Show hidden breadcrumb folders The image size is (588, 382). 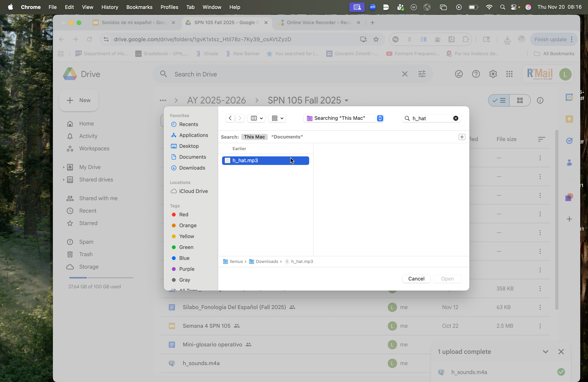[x=163, y=100]
